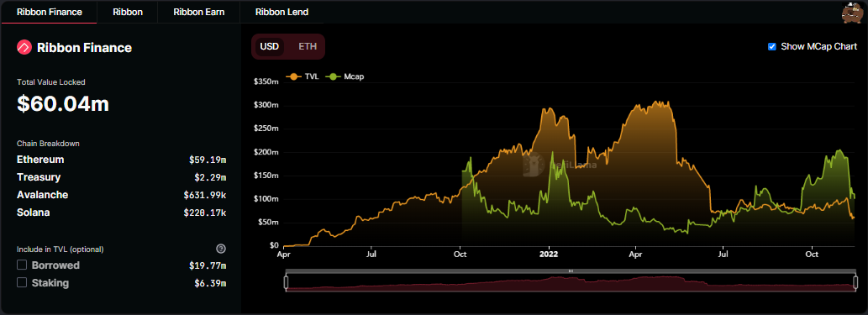The height and width of the screenshot is (315, 868).
Task: Click the DefiLlama watermark logo on chart
Action: click(533, 165)
